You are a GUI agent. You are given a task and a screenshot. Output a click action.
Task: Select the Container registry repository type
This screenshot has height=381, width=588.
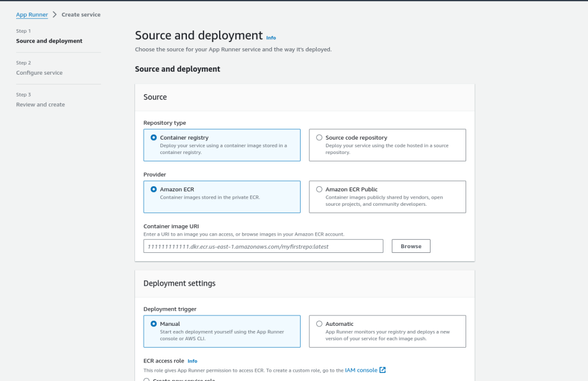pyautogui.click(x=153, y=137)
